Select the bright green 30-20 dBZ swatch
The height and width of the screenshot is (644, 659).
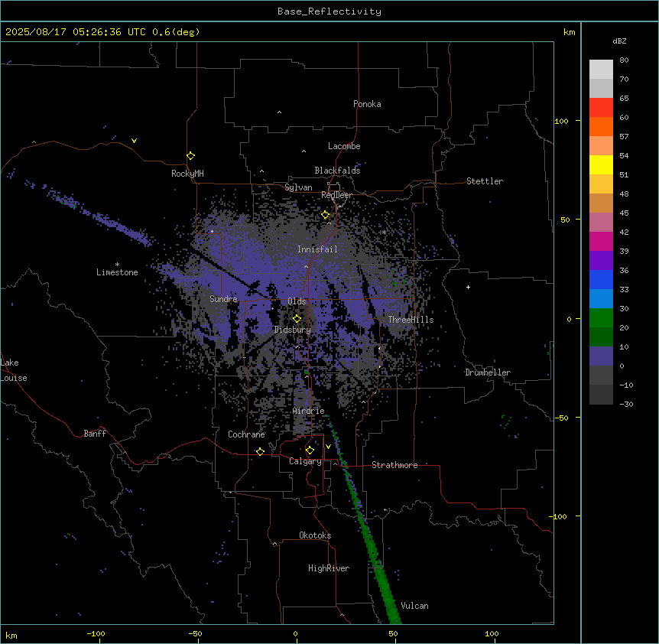[601, 318]
